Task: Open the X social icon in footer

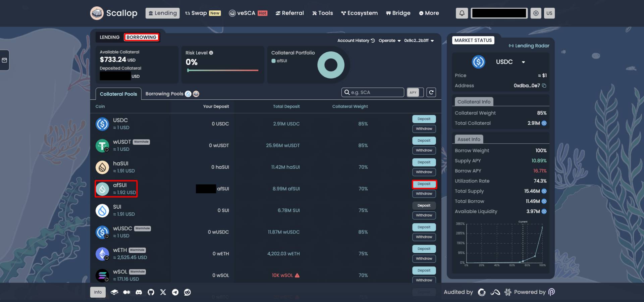Action: tap(163, 292)
